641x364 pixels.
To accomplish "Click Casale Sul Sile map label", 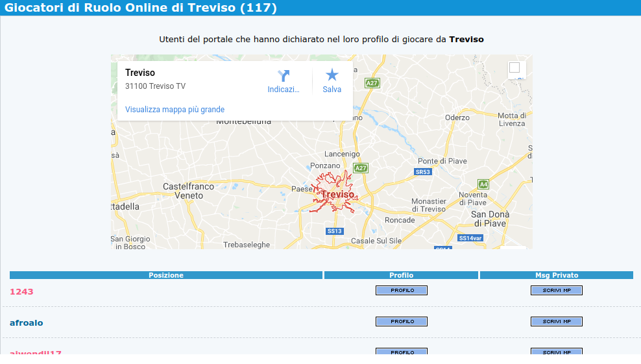I will coord(376,241).
